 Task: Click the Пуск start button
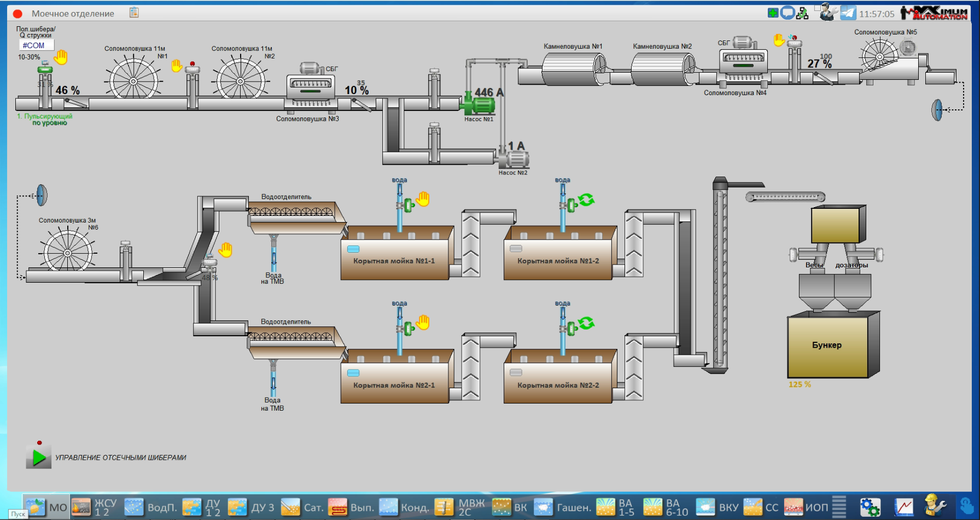pyautogui.click(x=18, y=514)
